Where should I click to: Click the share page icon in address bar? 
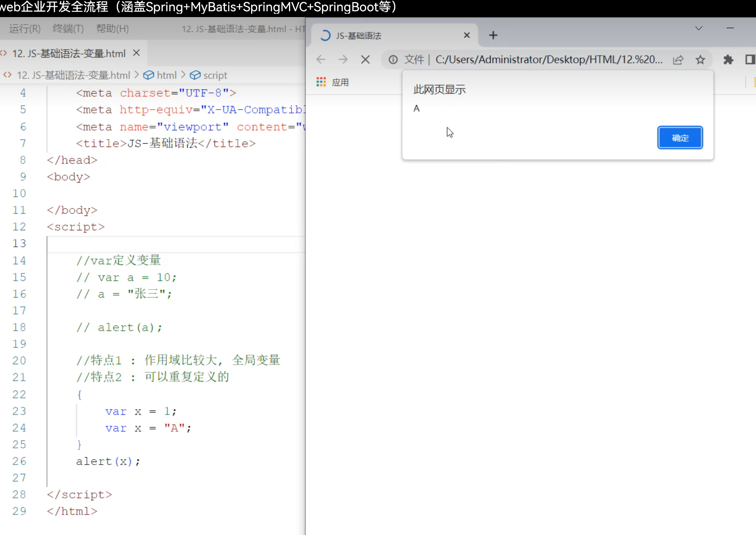[x=678, y=60]
